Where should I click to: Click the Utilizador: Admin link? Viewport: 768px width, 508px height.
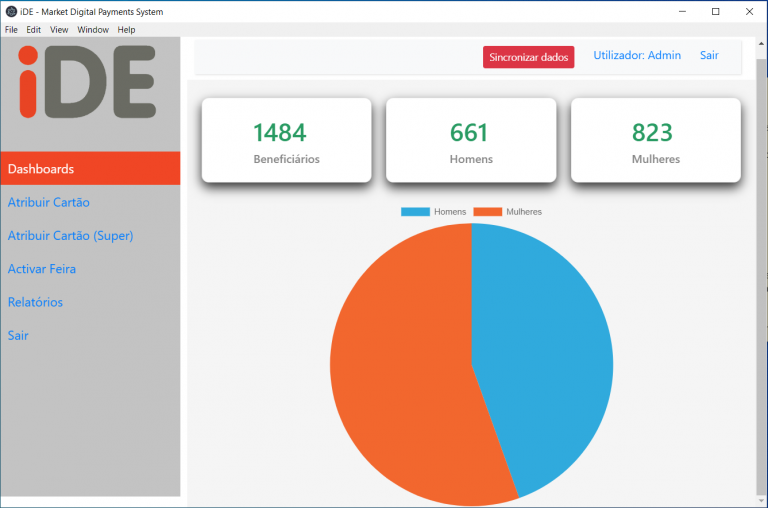point(637,56)
